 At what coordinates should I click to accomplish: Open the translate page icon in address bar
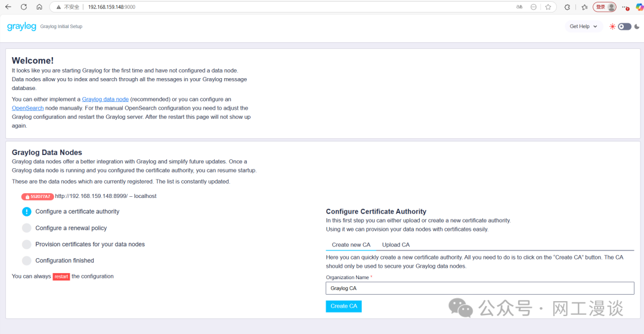coord(519,7)
